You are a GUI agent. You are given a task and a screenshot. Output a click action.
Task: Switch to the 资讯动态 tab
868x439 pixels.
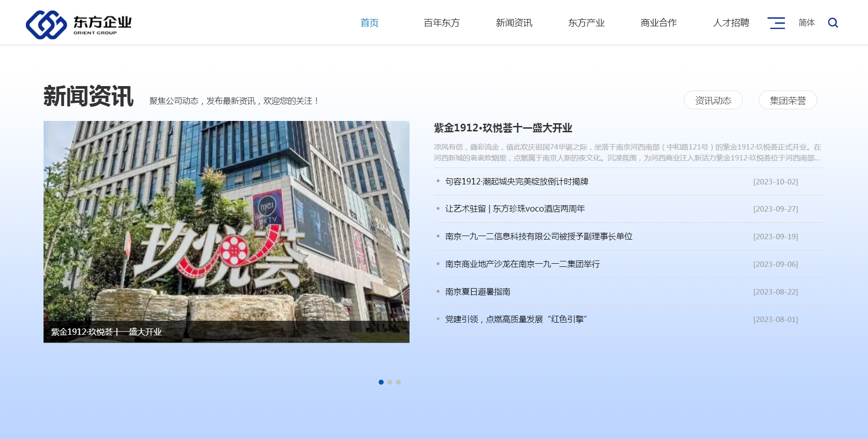713,100
